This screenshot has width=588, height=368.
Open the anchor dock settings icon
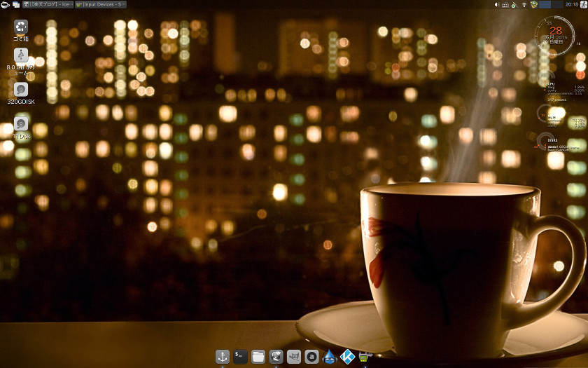point(223,357)
